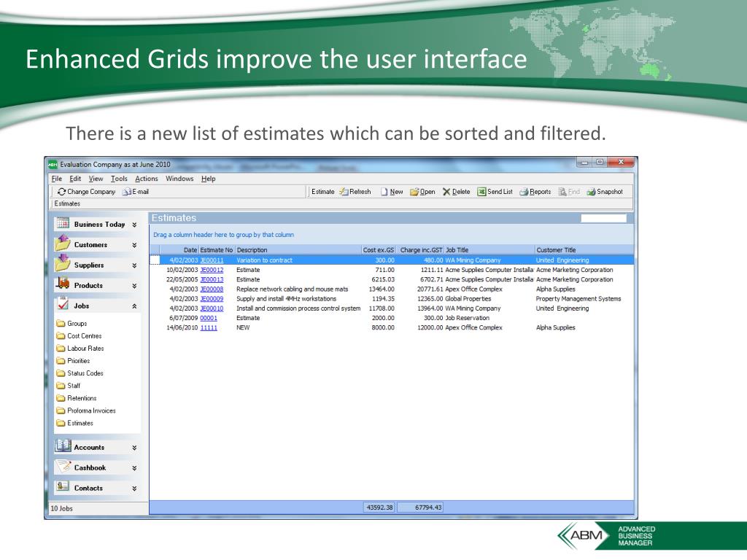Click the New document icon
Viewport: 747px width, 560px height.
(384, 192)
